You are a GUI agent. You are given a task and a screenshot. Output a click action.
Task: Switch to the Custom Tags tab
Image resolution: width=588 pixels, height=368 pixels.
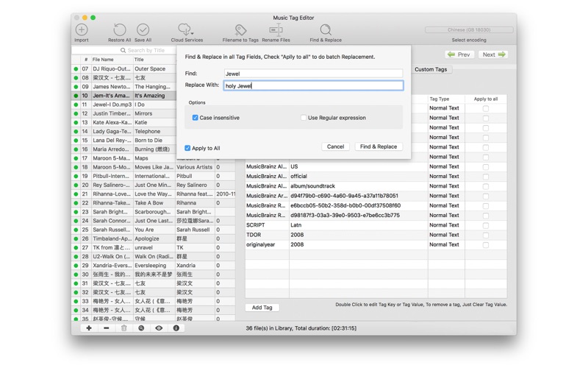[431, 69]
